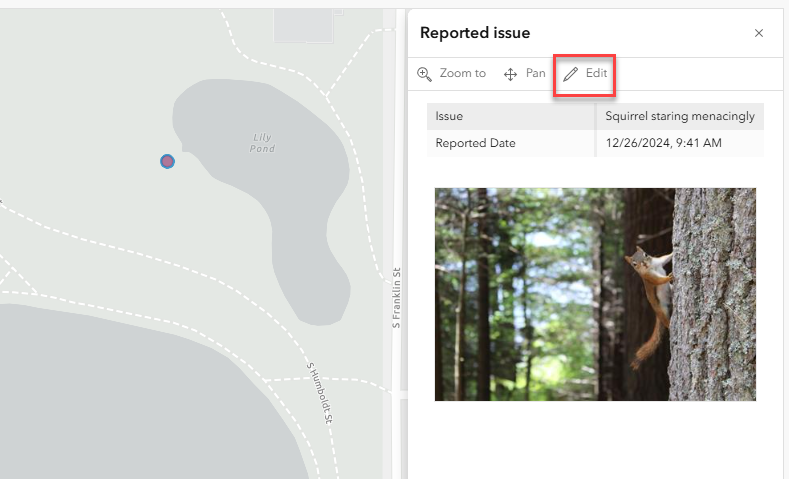Image resolution: width=789 pixels, height=479 pixels.
Task: Click the Pan four-arrow icon
Action: tap(510, 74)
